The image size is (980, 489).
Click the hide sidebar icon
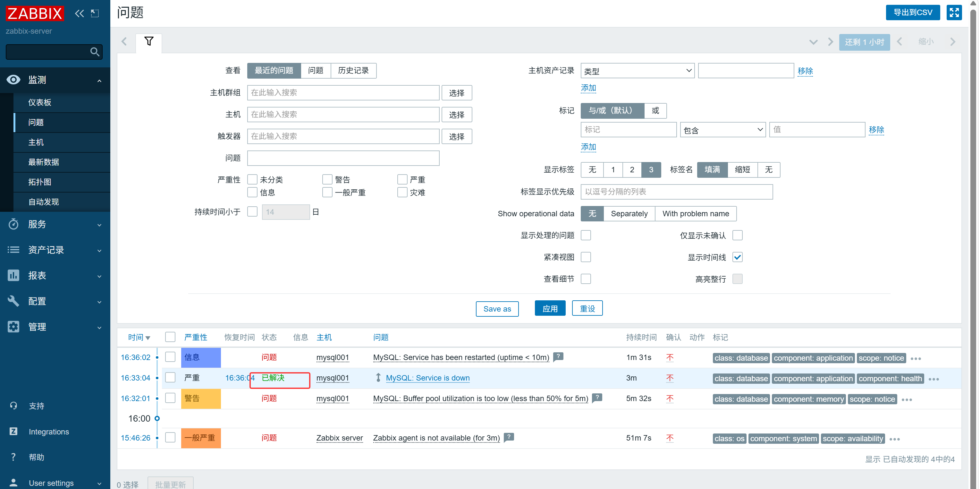click(95, 14)
